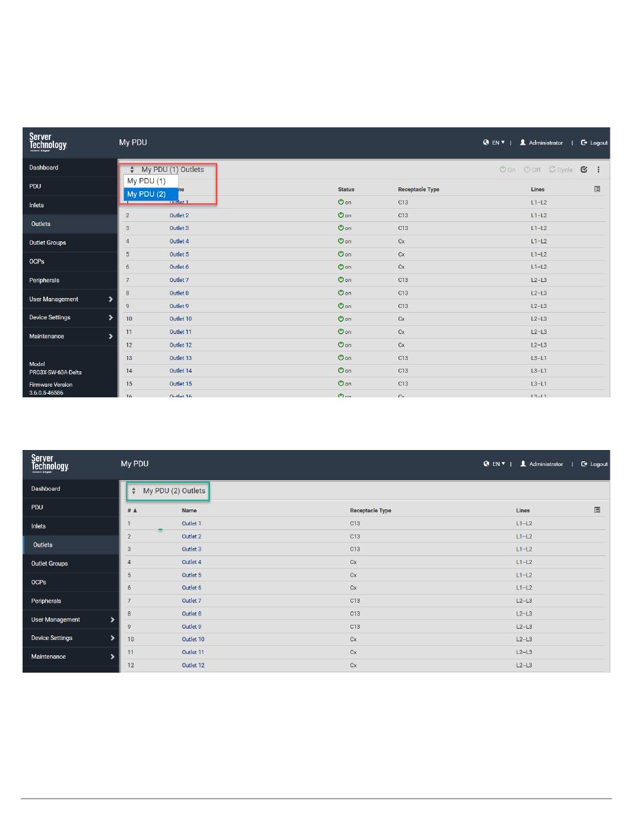Click the green power On button in toolbar
This screenshot has height=840, width=633.
(x=508, y=170)
